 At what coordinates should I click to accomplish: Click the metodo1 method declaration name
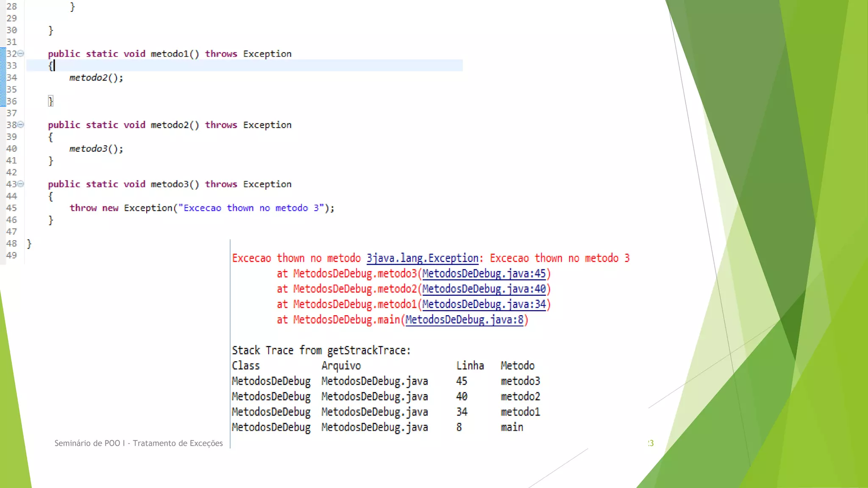170,54
